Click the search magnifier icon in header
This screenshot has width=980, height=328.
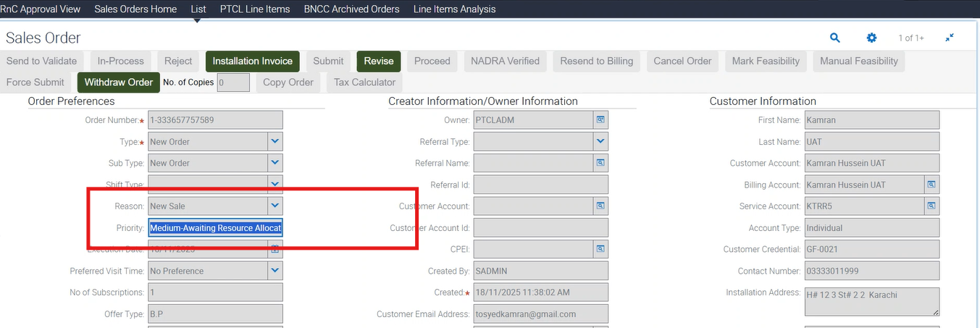(x=834, y=38)
